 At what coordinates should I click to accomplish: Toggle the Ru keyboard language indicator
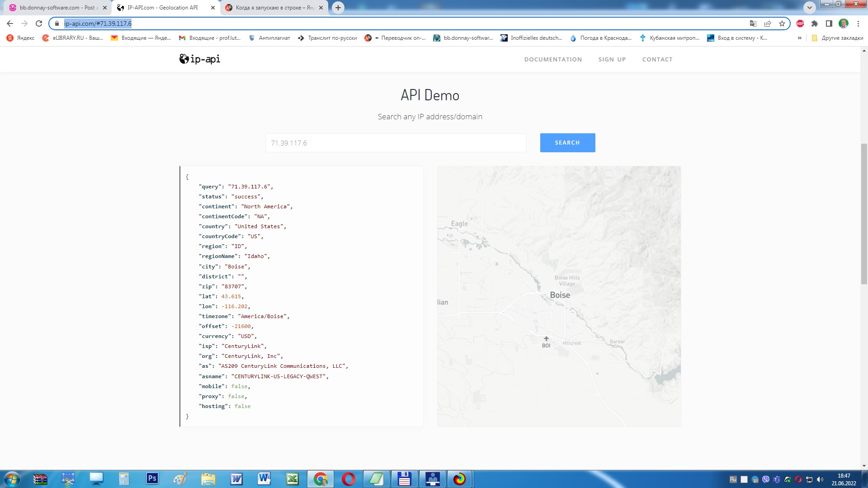pyautogui.click(x=733, y=479)
